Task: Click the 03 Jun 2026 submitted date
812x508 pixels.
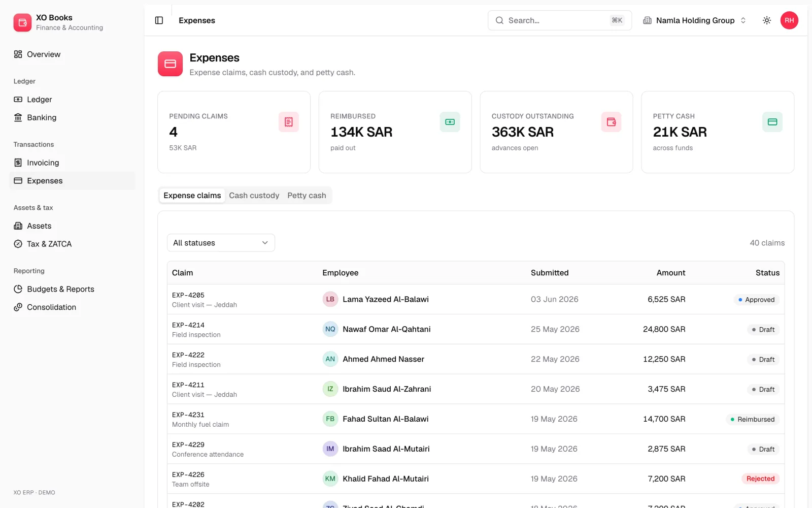Action: (x=554, y=299)
